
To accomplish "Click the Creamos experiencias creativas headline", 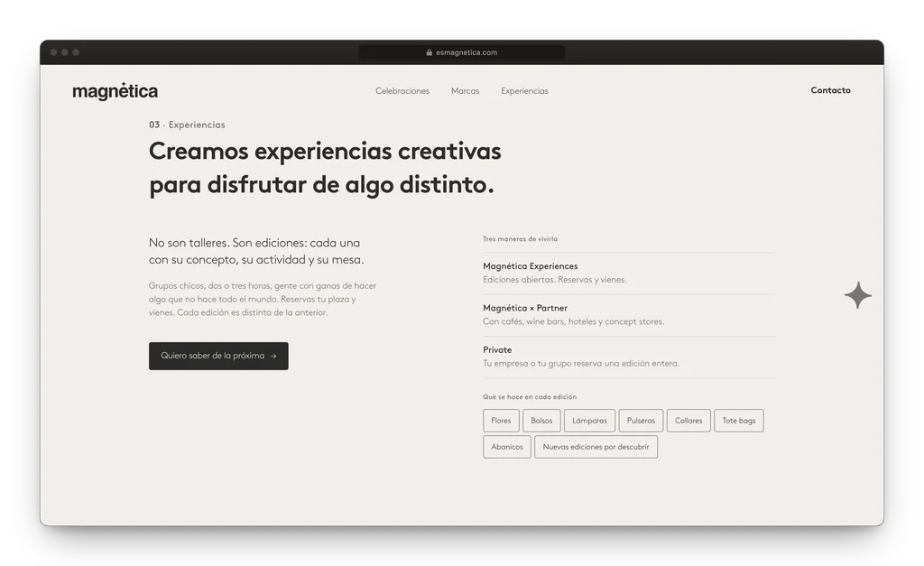I will click(x=325, y=168).
